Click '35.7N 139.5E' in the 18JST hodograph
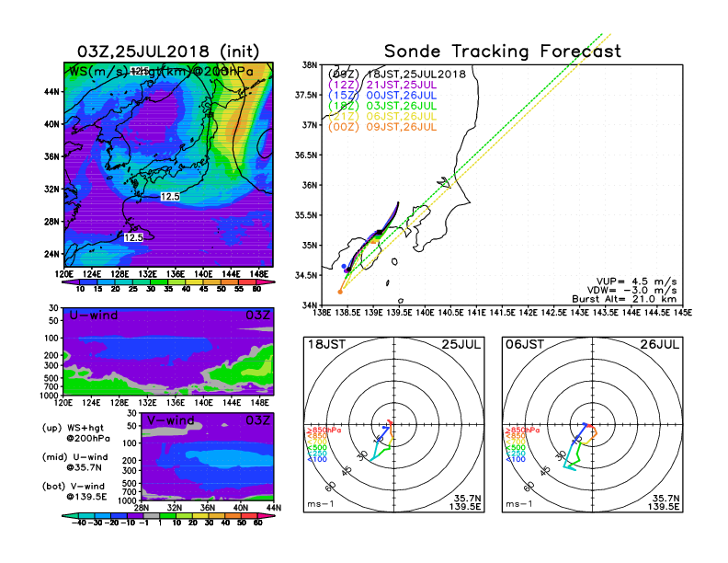The image size is (728, 563). coord(465,502)
